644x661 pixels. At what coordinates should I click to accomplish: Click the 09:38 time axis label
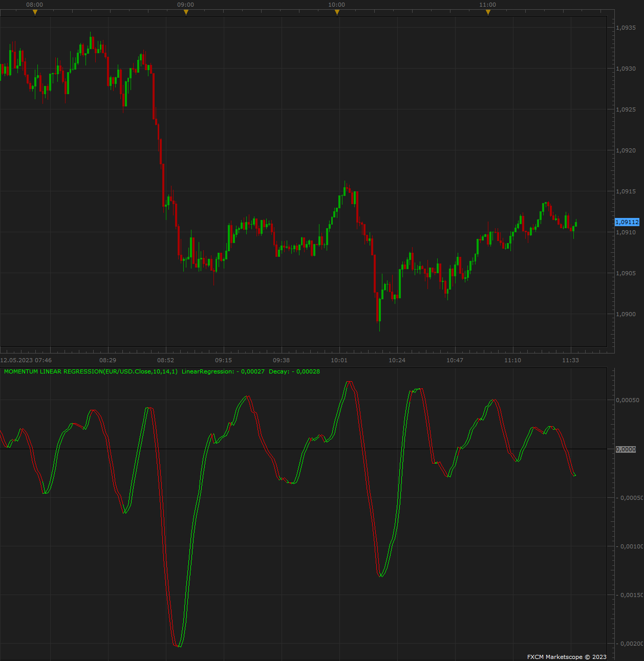pos(282,360)
